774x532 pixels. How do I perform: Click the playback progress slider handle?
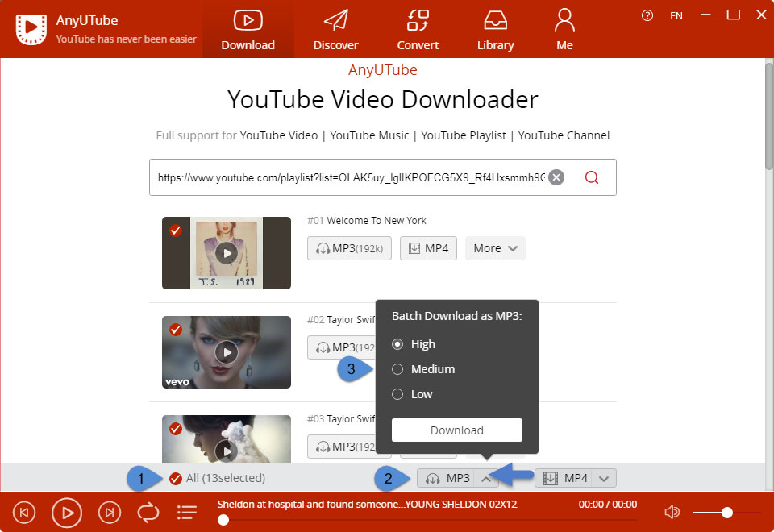(223, 520)
